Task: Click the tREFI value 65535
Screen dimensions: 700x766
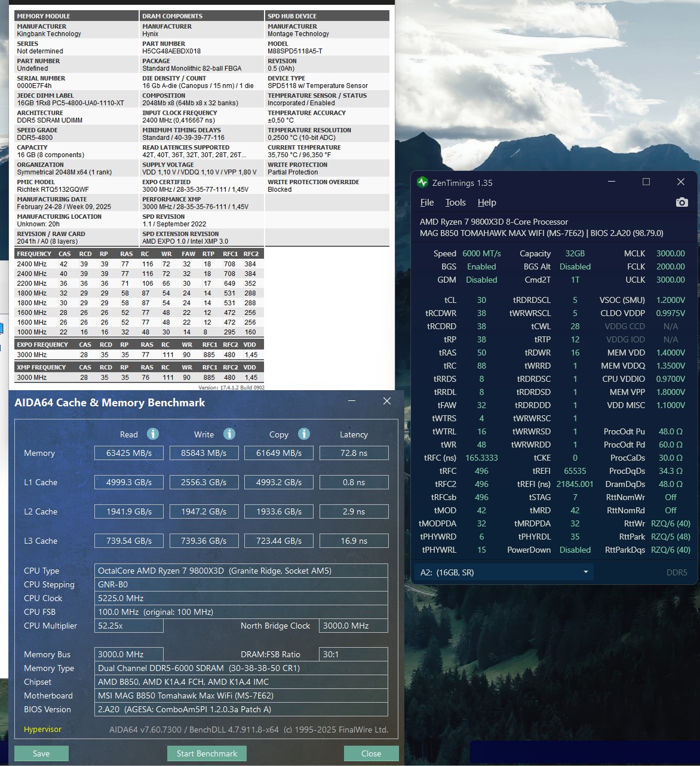Action: (x=575, y=471)
